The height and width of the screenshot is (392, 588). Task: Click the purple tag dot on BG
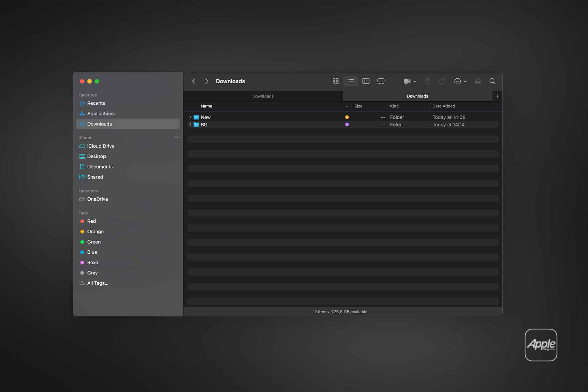(347, 124)
